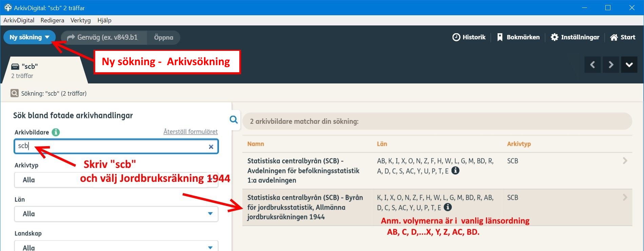This screenshot has height=251, width=644.
Task: Click the Öppna button
Action: click(163, 37)
